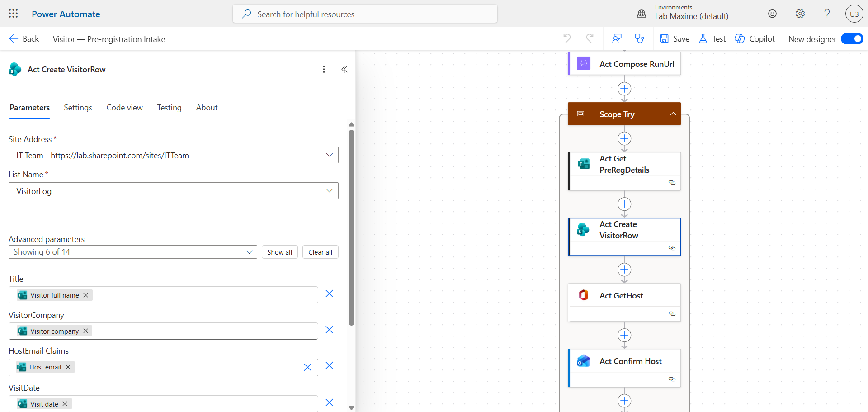Select the Act Confirm Host action card
The width and height of the screenshot is (868, 412).
click(624, 368)
